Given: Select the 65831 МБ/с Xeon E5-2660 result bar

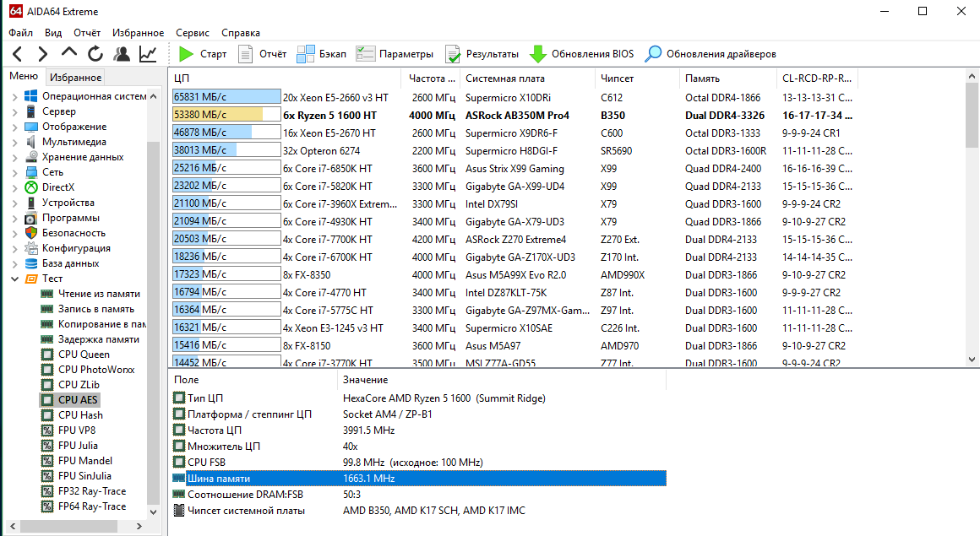Looking at the screenshot, I should pyautogui.click(x=226, y=97).
